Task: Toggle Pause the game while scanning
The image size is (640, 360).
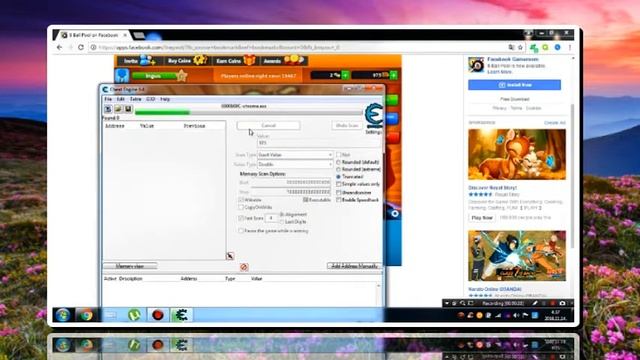Action: point(241,231)
